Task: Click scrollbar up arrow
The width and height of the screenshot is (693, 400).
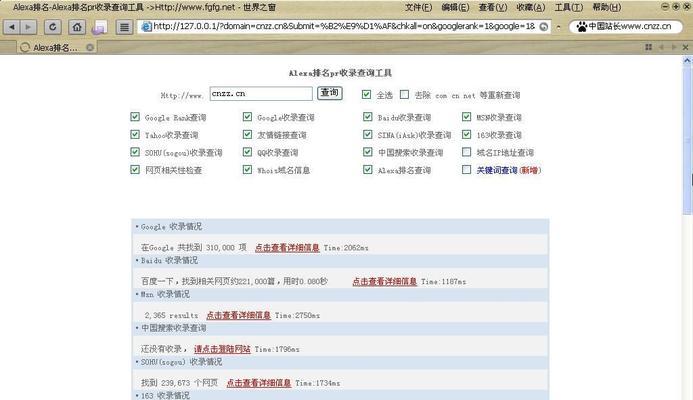Action: tap(687, 61)
